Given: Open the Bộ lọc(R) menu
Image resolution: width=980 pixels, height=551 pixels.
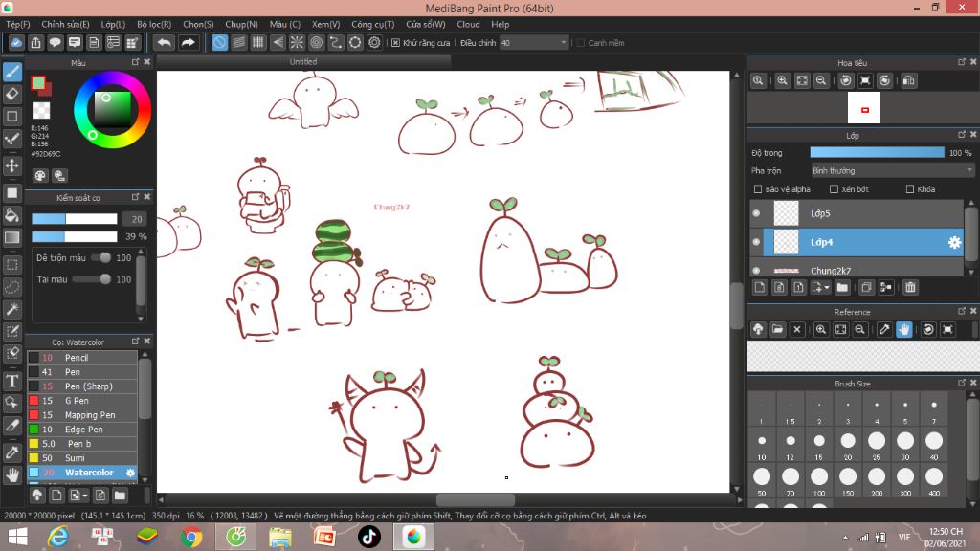Looking at the screenshot, I should point(154,24).
